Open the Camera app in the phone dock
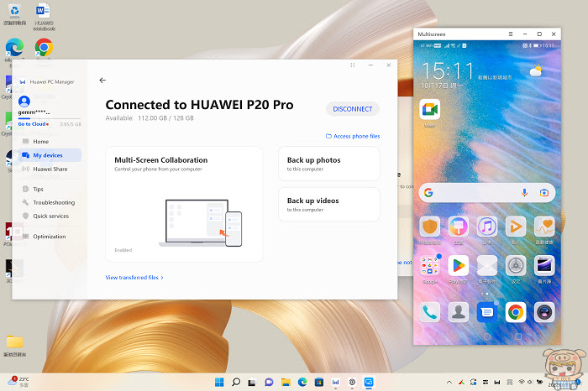Screen dimensions: 588x391 point(544,312)
